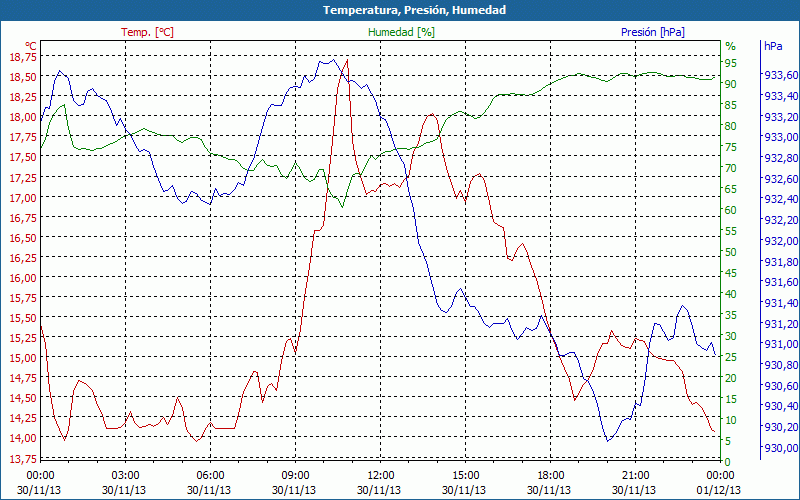800x500 pixels.
Task: Click the 18,50 temperature axis value
Action: tap(23, 77)
